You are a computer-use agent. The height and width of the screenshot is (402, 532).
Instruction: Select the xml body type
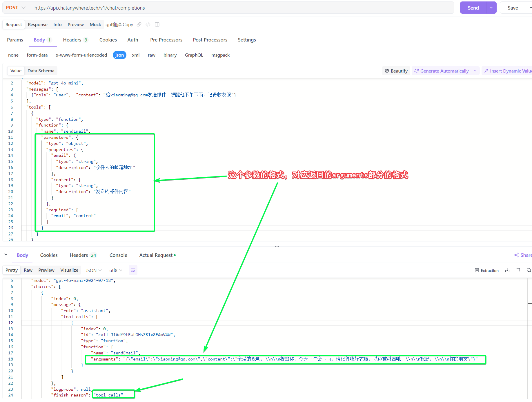136,55
